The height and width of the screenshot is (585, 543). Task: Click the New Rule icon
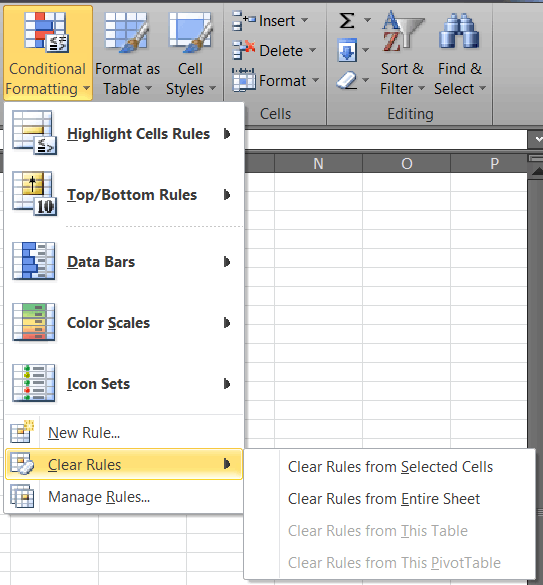click(x=22, y=432)
